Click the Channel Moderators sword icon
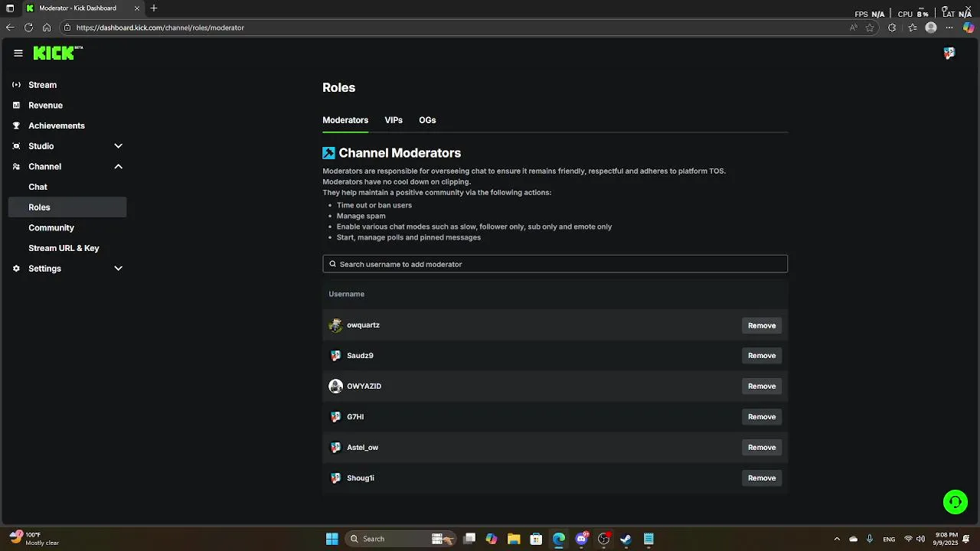 (x=328, y=153)
